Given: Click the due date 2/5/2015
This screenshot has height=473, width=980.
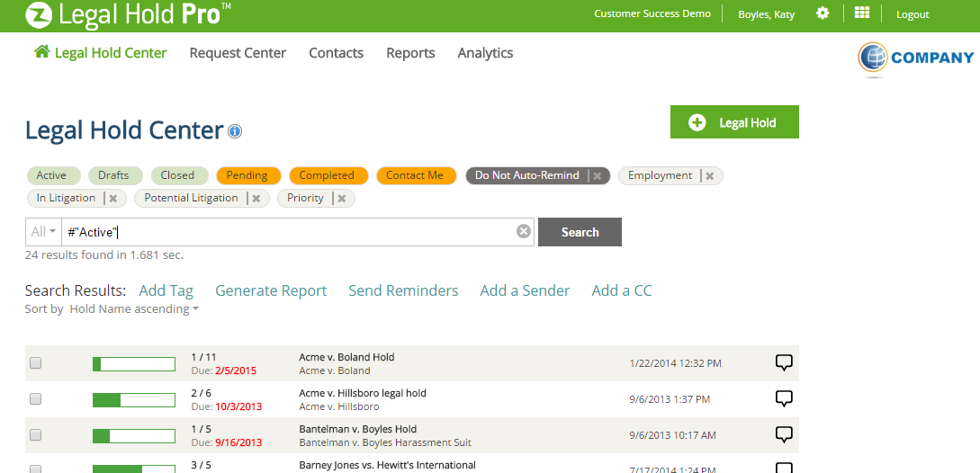Looking at the screenshot, I should (x=236, y=370).
